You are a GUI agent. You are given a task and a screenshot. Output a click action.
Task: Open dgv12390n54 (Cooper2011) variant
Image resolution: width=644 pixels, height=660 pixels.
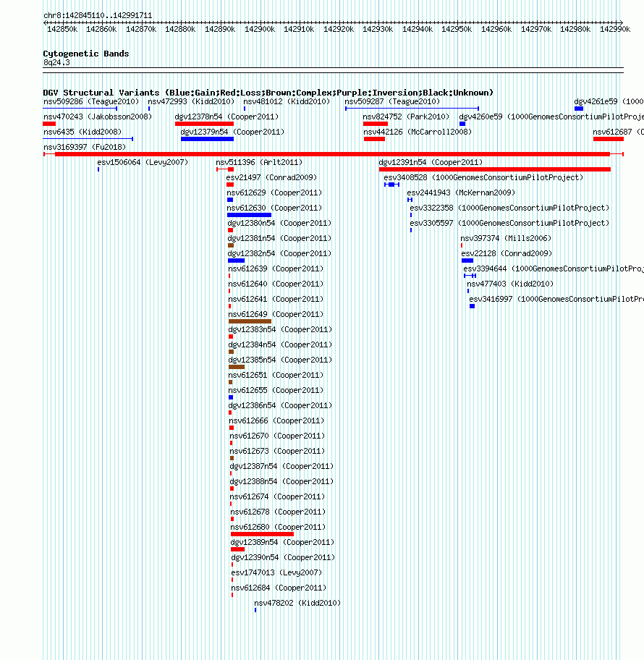click(x=283, y=557)
